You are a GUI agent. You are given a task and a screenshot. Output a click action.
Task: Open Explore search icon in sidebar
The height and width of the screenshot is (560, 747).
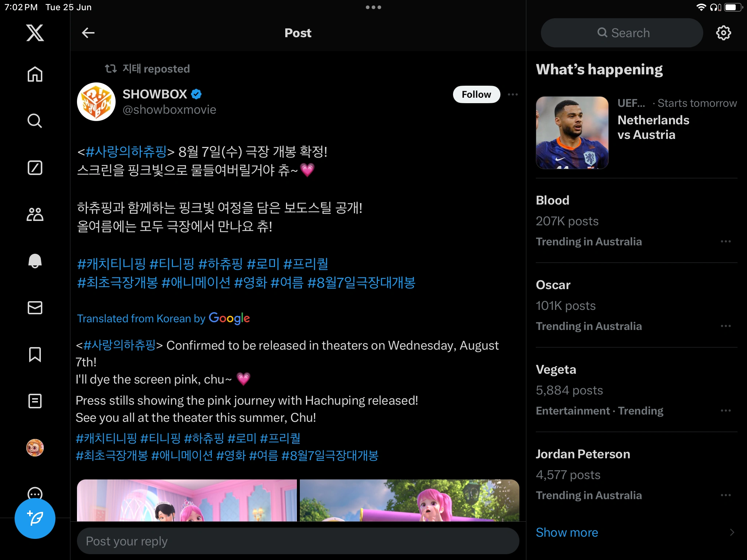(35, 121)
